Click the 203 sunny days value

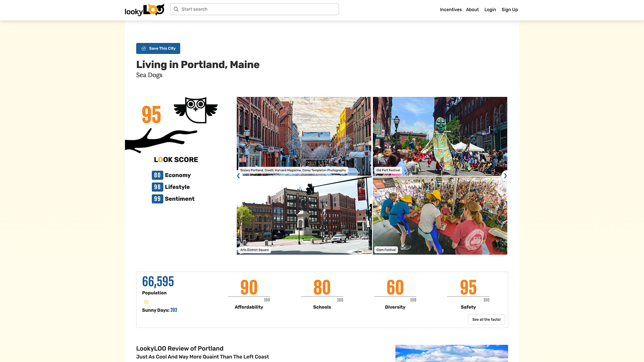pyautogui.click(x=174, y=310)
